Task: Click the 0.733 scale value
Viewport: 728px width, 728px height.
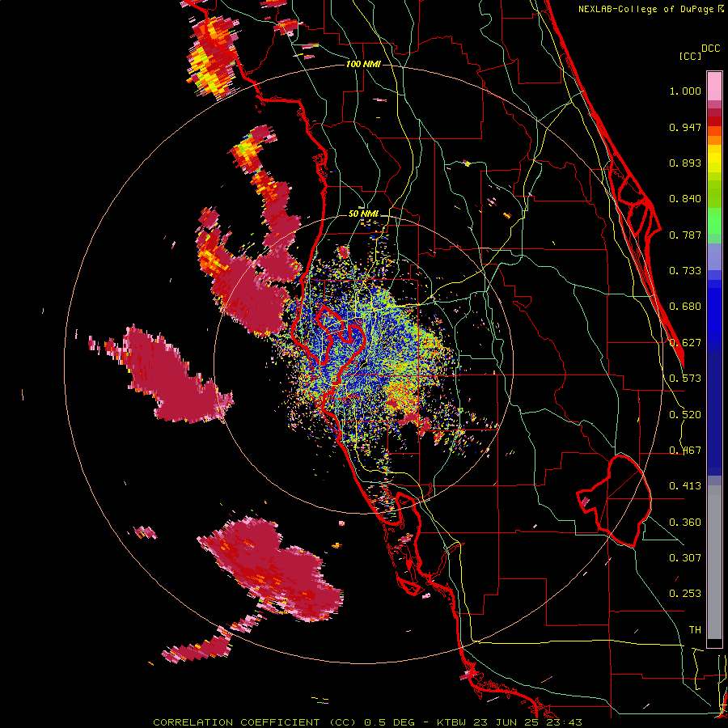Action: pyautogui.click(x=685, y=271)
